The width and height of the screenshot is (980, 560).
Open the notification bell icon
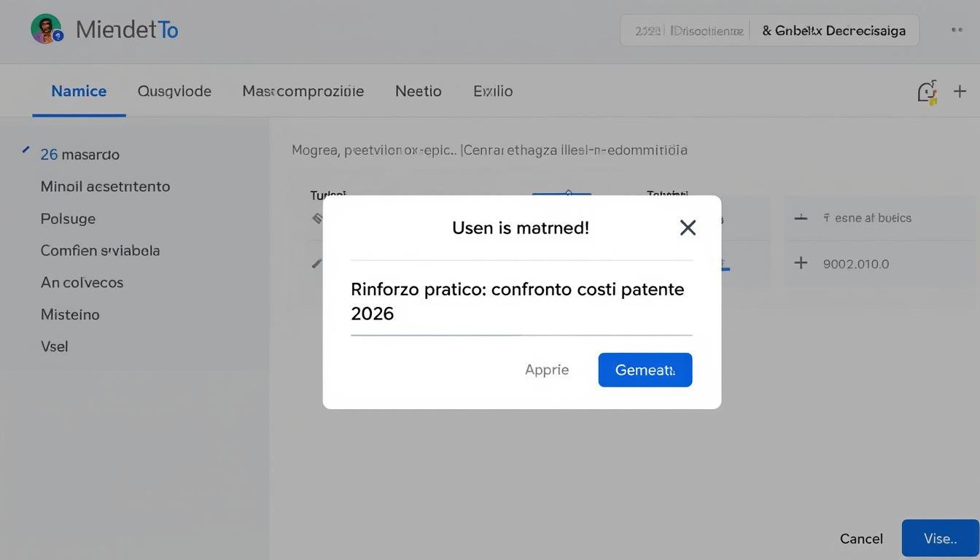coord(926,92)
